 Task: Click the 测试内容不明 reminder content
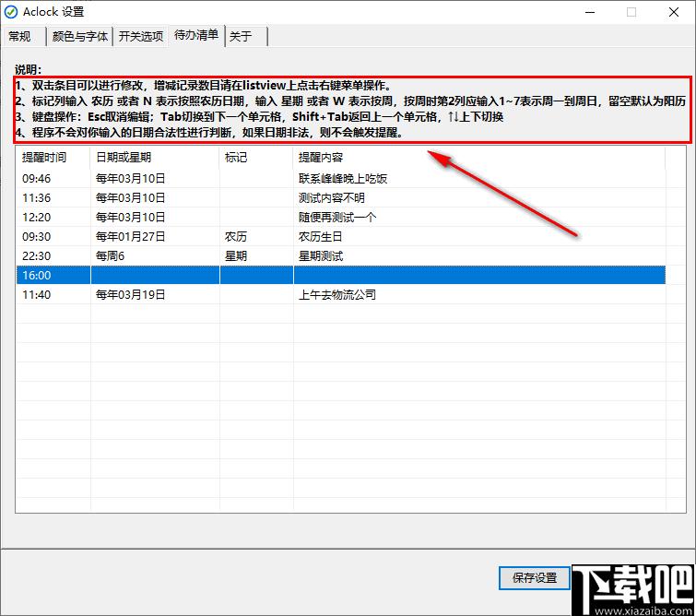tap(332, 197)
